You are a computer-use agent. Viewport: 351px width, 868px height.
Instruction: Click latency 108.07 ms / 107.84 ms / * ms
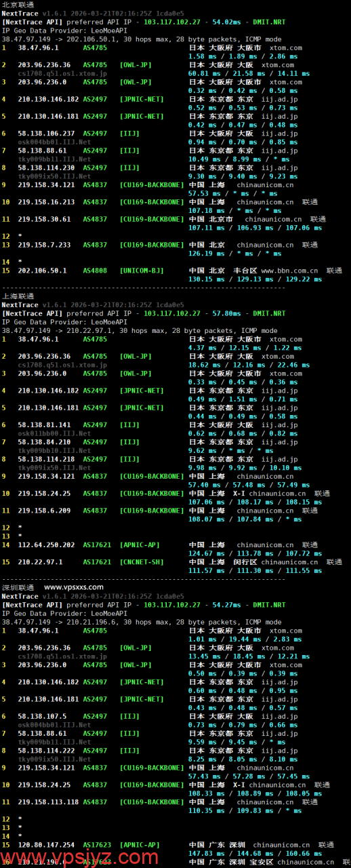click(244, 519)
